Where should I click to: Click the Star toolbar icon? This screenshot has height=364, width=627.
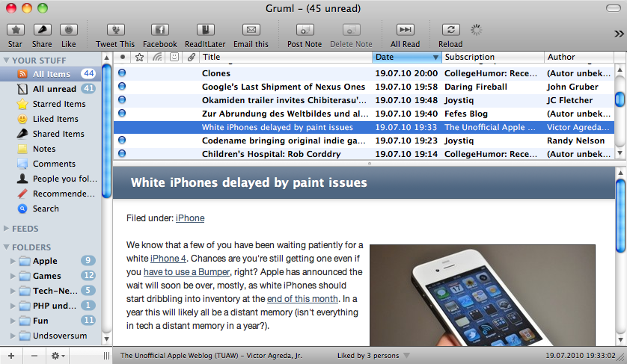tap(16, 30)
